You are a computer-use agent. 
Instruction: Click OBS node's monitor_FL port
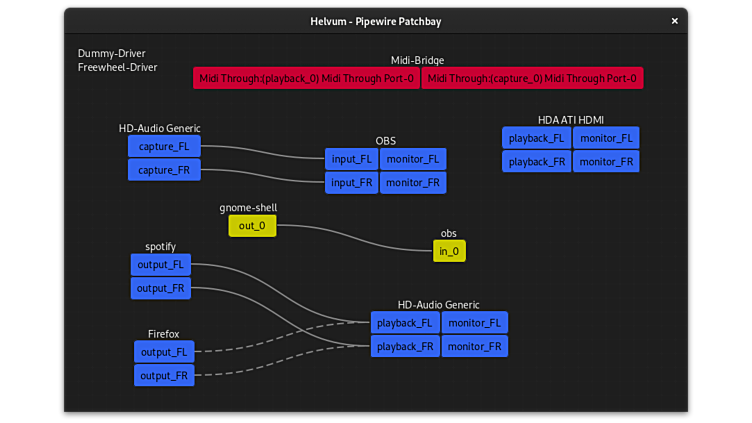412,158
